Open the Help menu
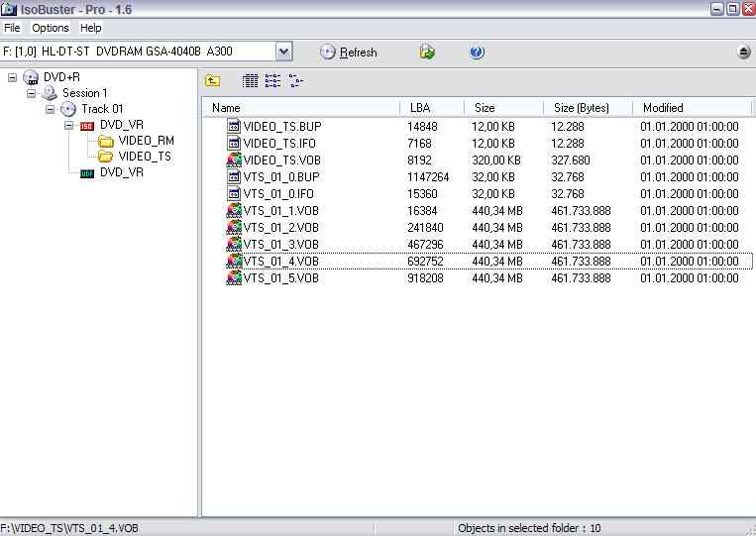Screen dimensions: 756x536 click(90, 28)
